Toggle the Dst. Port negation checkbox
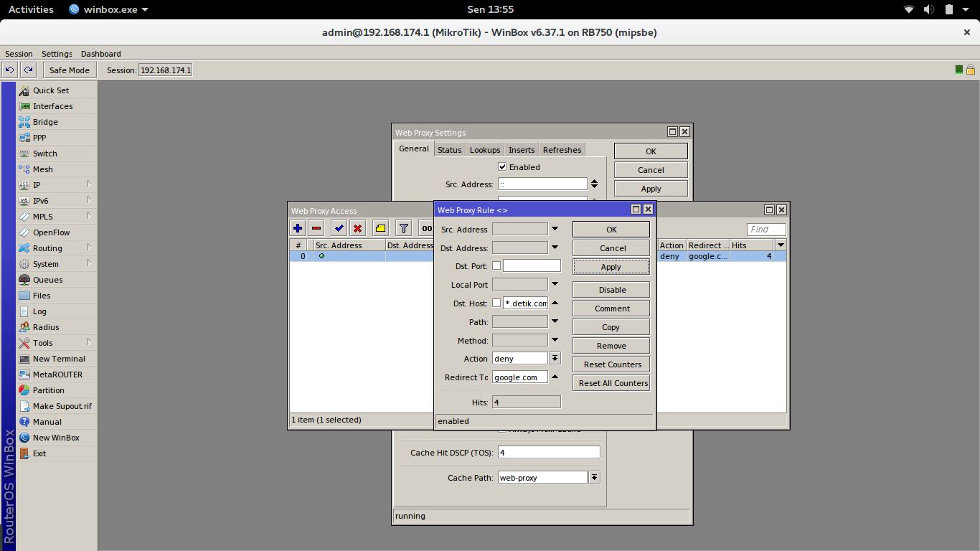The height and width of the screenshot is (551, 980). (496, 265)
